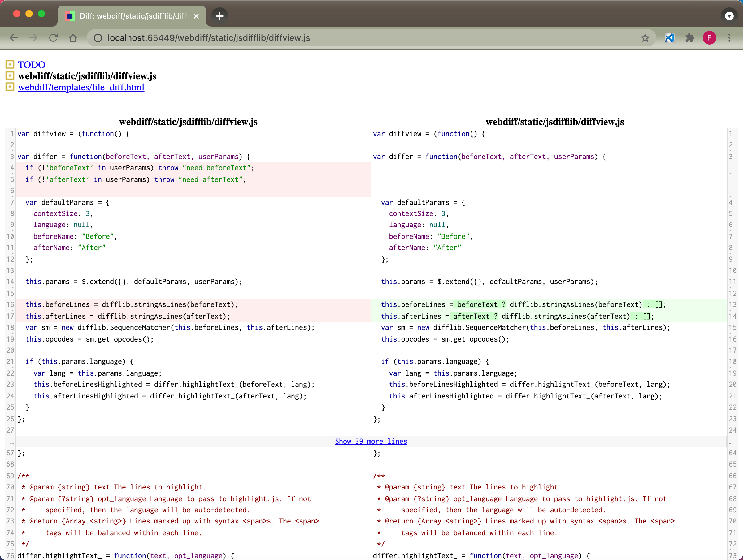Open the TODO file link

[31, 64]
